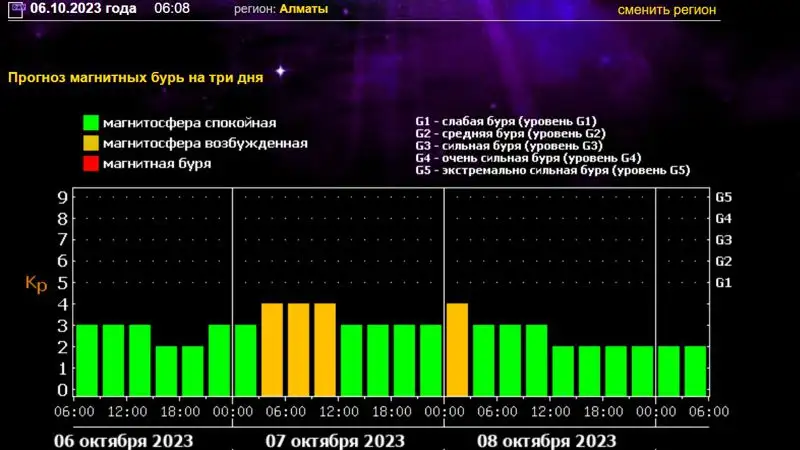The image size is (800, 450).
Task: Click the lone yellow bar on 08 October
Action: pyautogui.click(x=457, y=350)
